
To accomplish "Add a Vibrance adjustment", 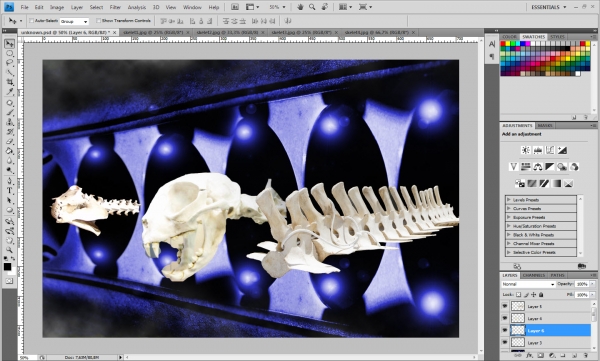I will click(514, 167).
